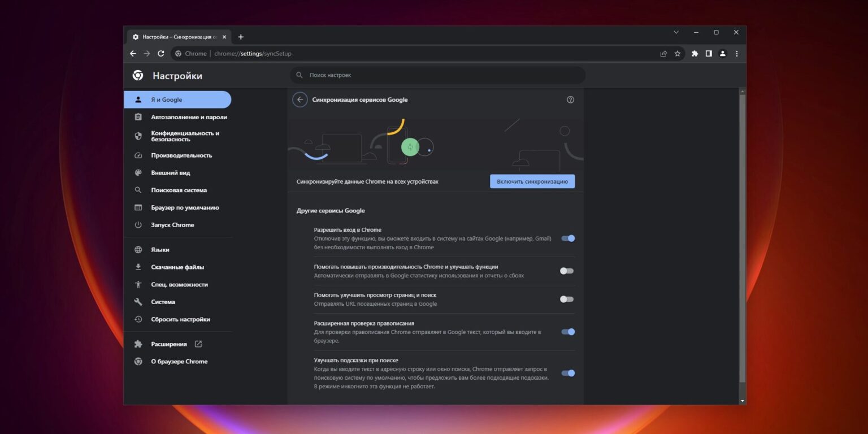
Task: Disable "Улучшать подсказки при поиске" toggle
Action: 567,373
